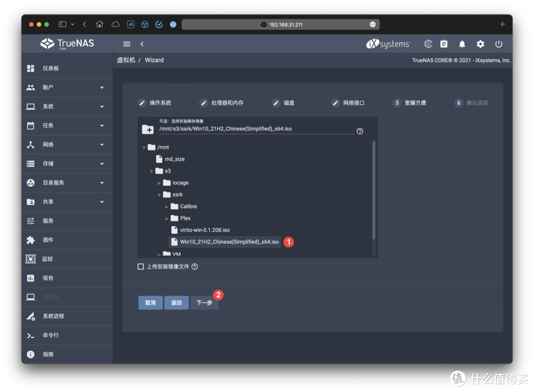This screenshot has width=534, height=392.
Task: Collapse the s3 folder node
Action: (x=152, y=172)
